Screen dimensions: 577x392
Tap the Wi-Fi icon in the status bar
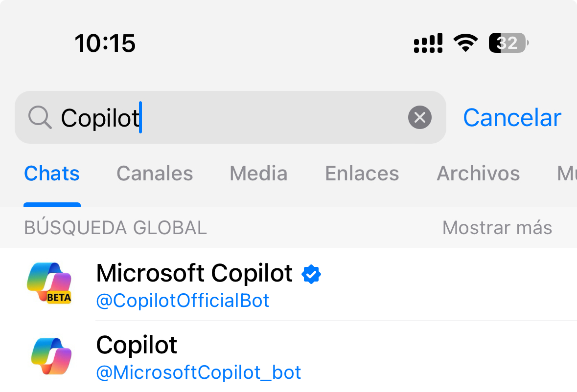click(x=465, y=43)
